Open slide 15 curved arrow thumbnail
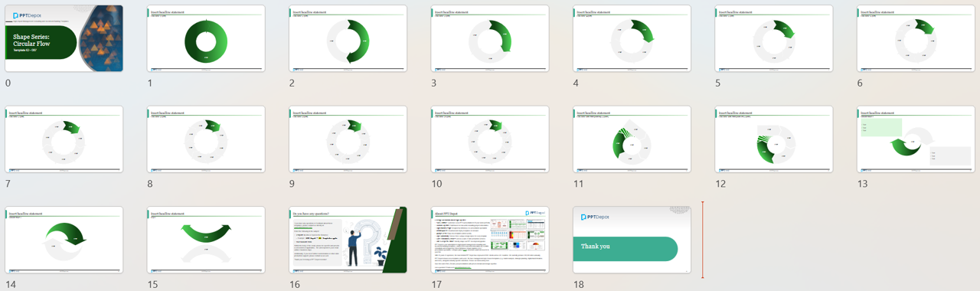The height and width of the screenshot is (291, 980). pyautogui.click(x=206, y=240)
